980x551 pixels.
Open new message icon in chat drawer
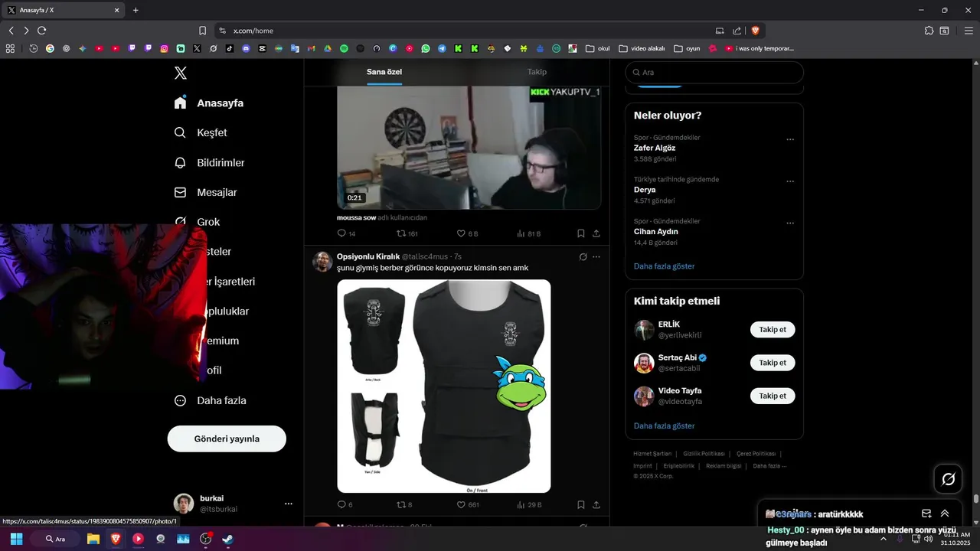click(x=926, y=514)
